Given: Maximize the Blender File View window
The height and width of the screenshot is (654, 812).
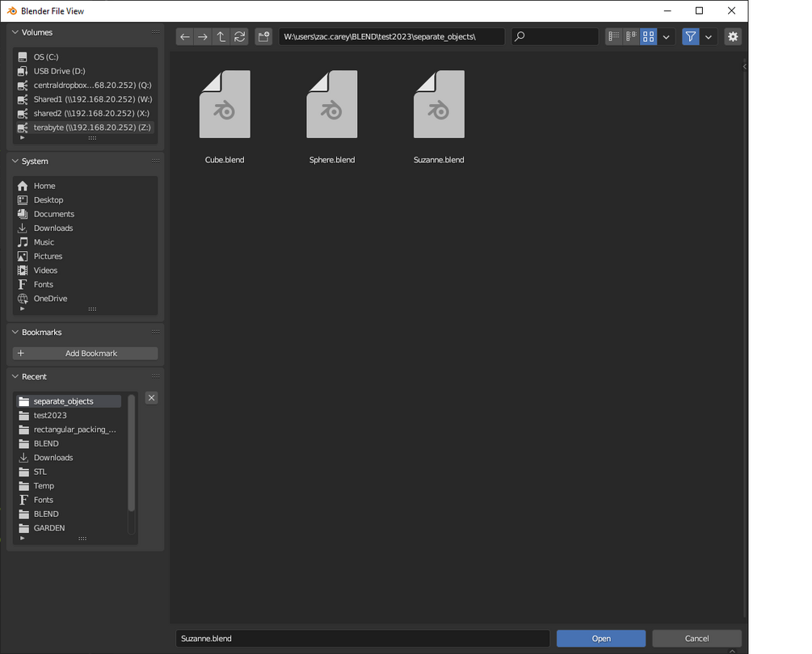Looking at the screenshot, I should point(699,10).
